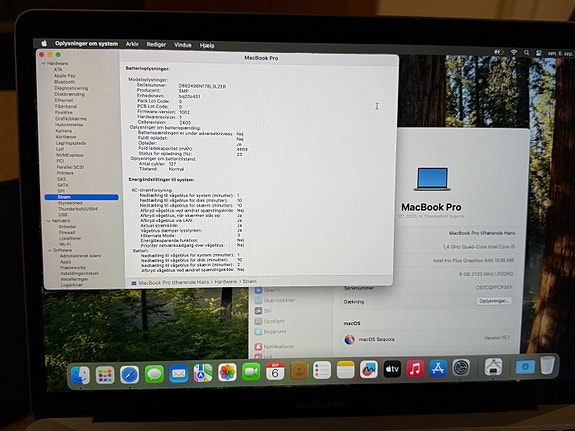Open System Settings gear in Dock
Image resolution: width=575 pixels, height=431 pixels.
click(x=461, y=368)
